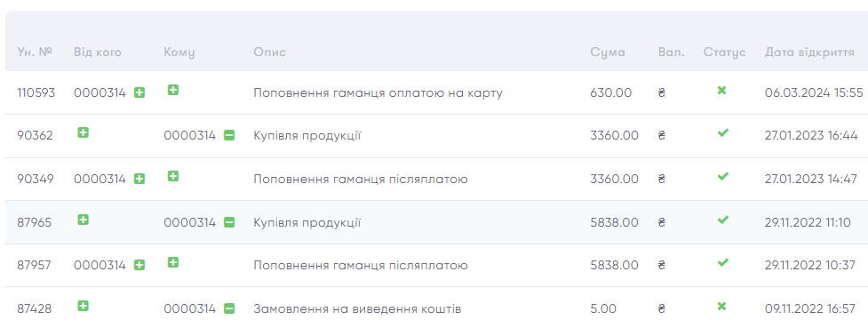Sort by the Сума column header
Viewport: 868px width, 328px height.
[608, 52]
